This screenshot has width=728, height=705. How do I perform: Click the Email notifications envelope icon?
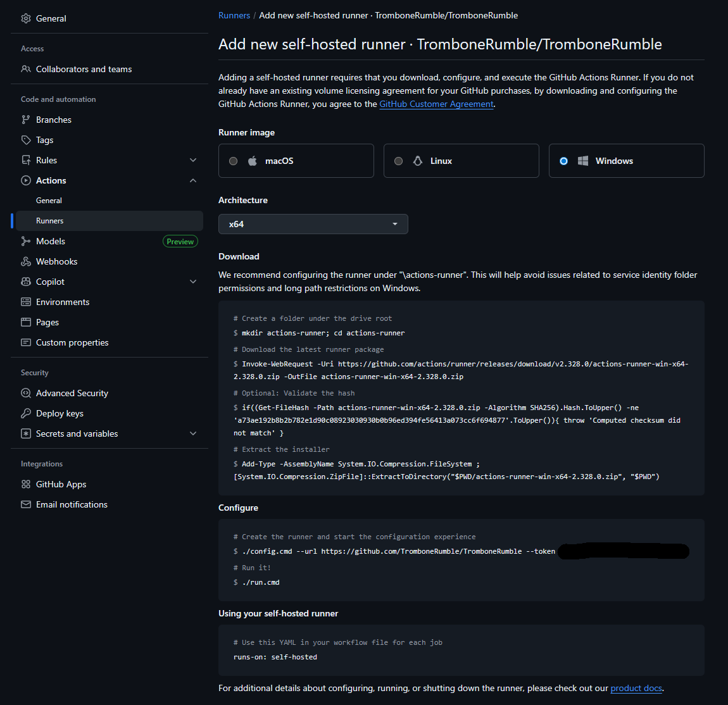[x=26, y=504]
